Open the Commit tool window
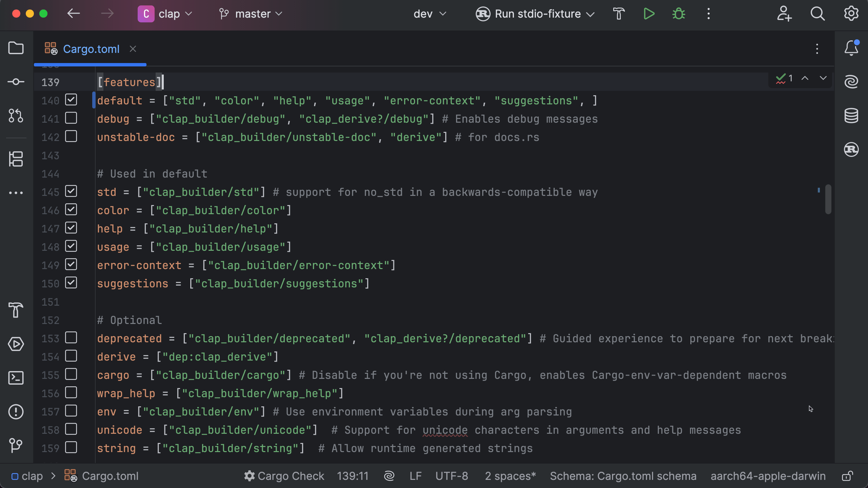Image resolution: width=868 pixels, height=488 pixels. (16, 82)
